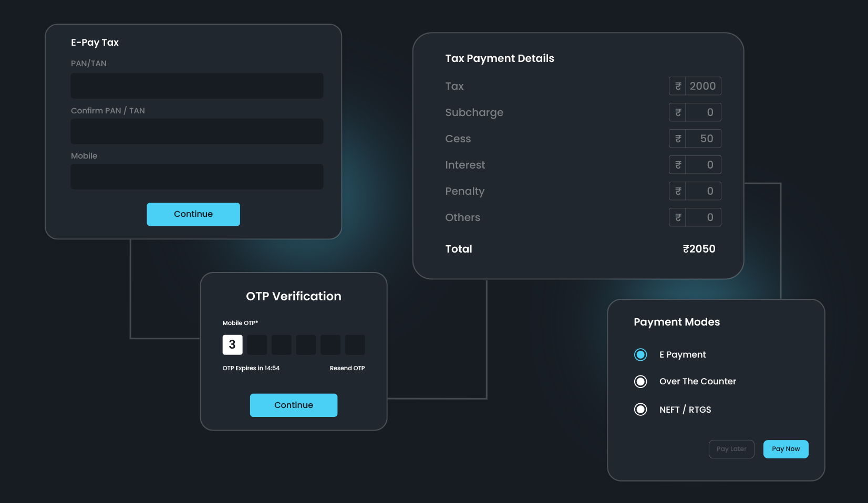Focus the PAN/TAN input field
This screenshot has height=503, width=868.
(x=197, y=86)
